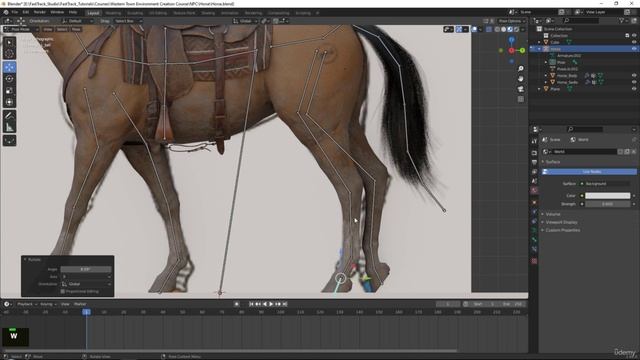The width and height of the screenshot is (640, 360).
Task: Open the Render properties tab
Action: click(534, 153)
